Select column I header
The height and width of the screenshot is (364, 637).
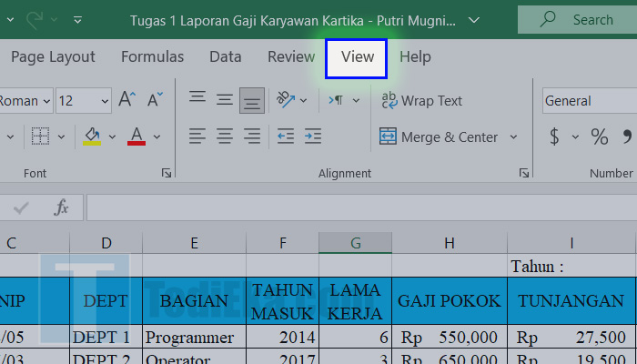[x=572, y=243]
